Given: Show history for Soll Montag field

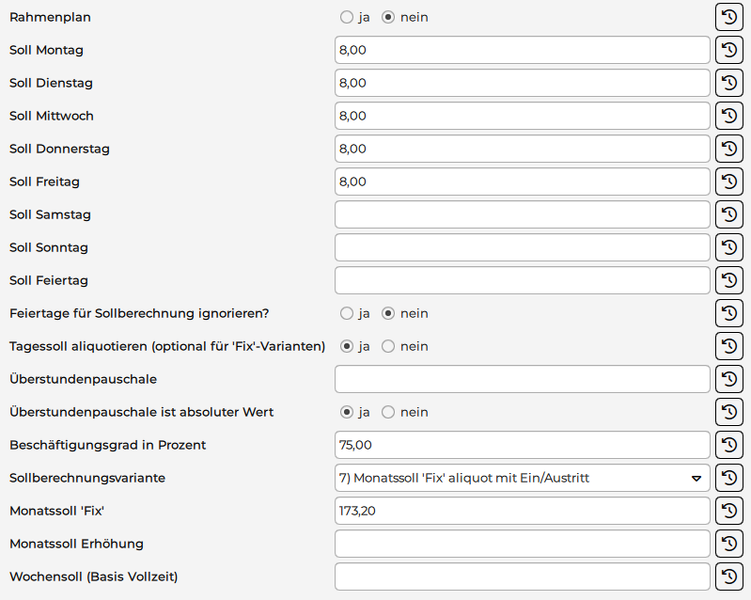Looking at the screenshot, I should coord(729,50).
